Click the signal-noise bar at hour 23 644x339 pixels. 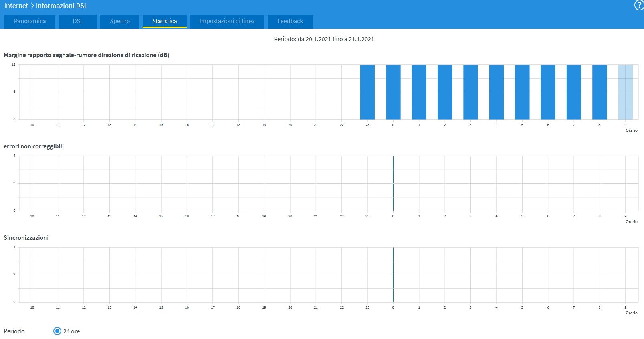click(367, 92)
